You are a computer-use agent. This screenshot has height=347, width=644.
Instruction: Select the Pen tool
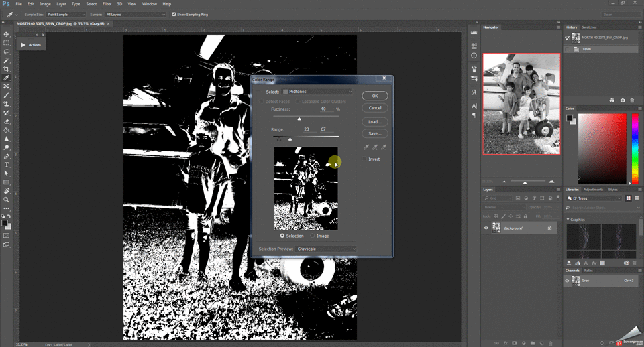click(x=6, y=156)
